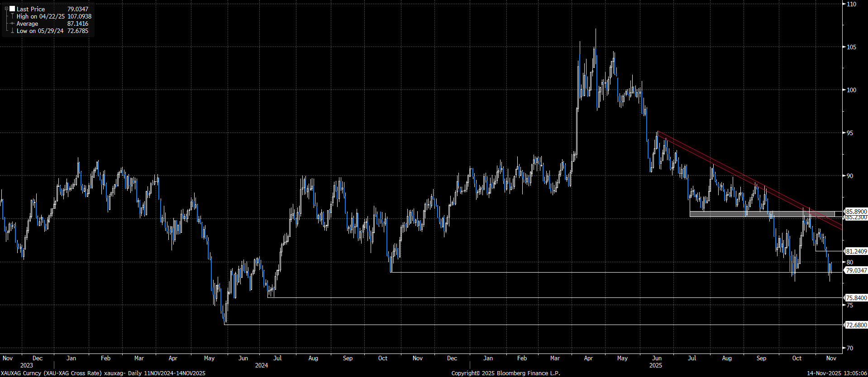Click the Low marker icon in legend
Image resolution: width=868 pixels, height=377 pixels.
click(12, 31)
